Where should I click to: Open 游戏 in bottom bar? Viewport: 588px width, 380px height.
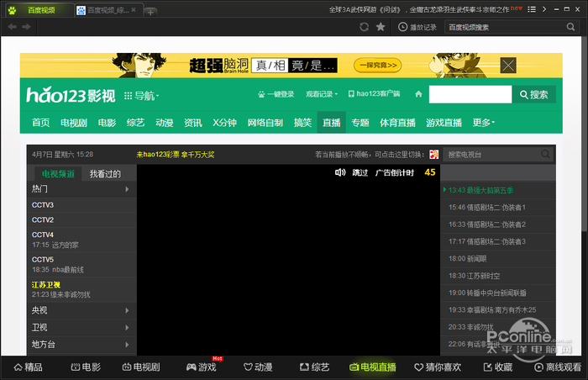(202, 367)
